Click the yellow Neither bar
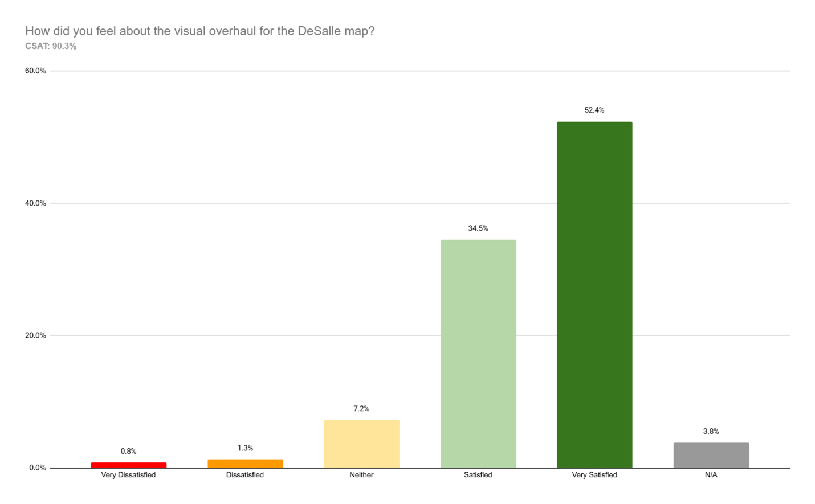Screen dimensions: 815x504 (361, 444)
